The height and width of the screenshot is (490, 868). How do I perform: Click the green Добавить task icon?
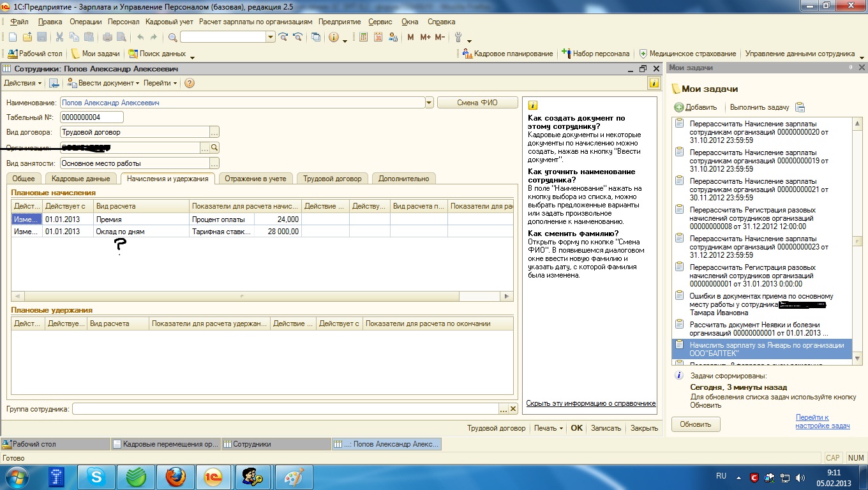pyautogui.click(x=679, y=107)
